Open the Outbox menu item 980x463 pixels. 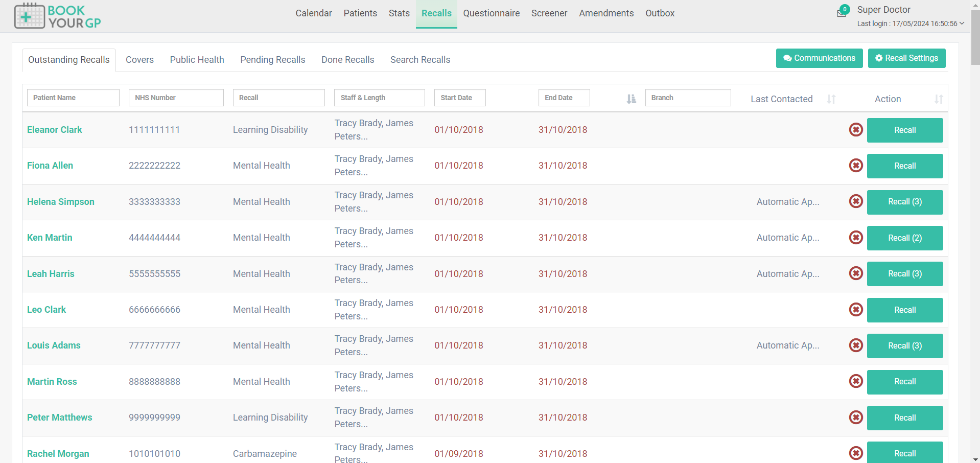pyautogui.click(x=659, y=13)
